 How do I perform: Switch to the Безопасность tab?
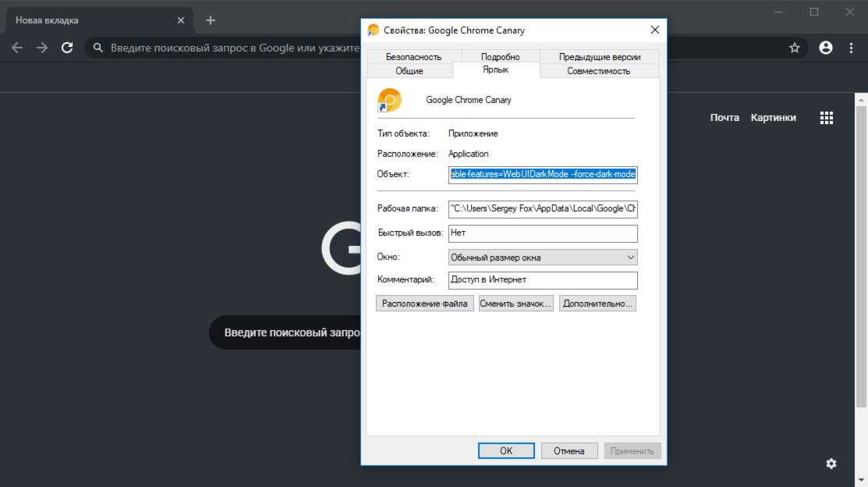(x=413, y=56)
